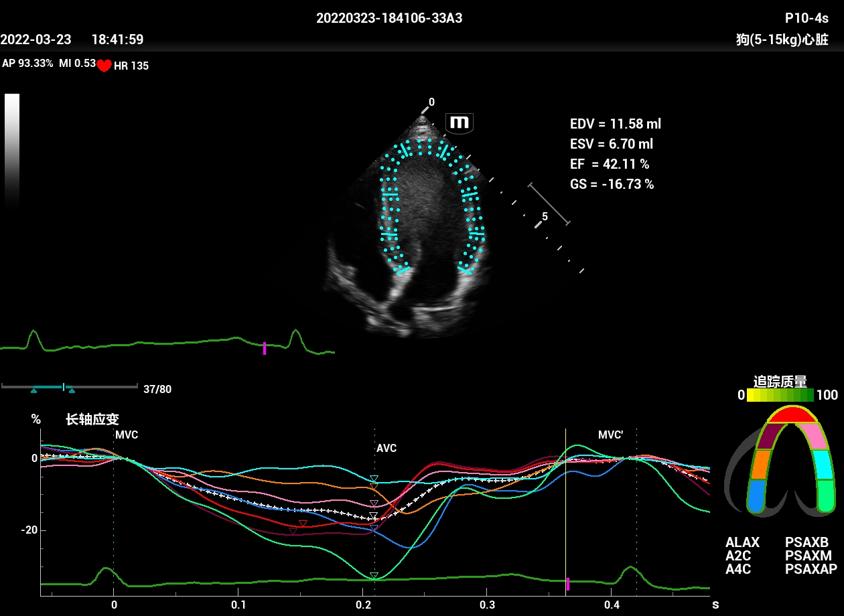The height and width of the screenshot is (616, 844).
Task: Click the HR 135 value
Action: 131,66
